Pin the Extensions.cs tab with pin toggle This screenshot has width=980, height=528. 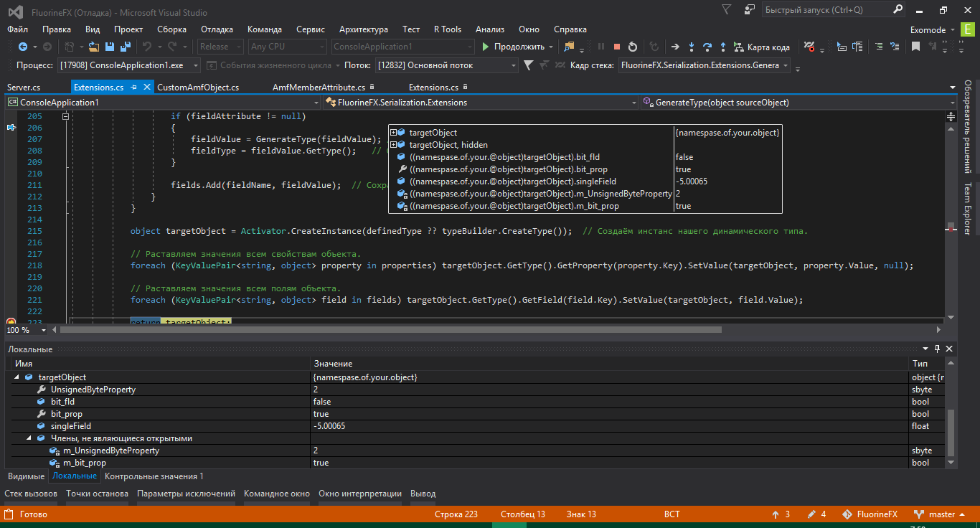[133, 88]
